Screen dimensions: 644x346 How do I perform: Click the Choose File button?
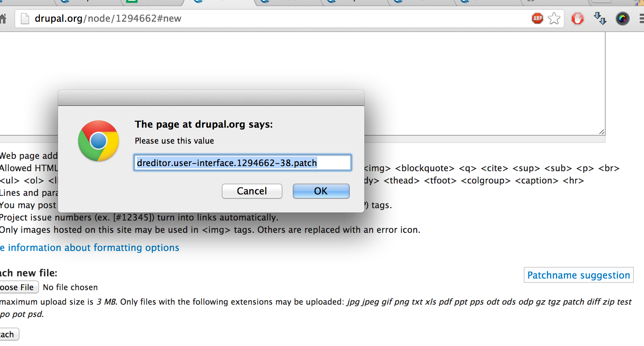click(x=18, y=287)
